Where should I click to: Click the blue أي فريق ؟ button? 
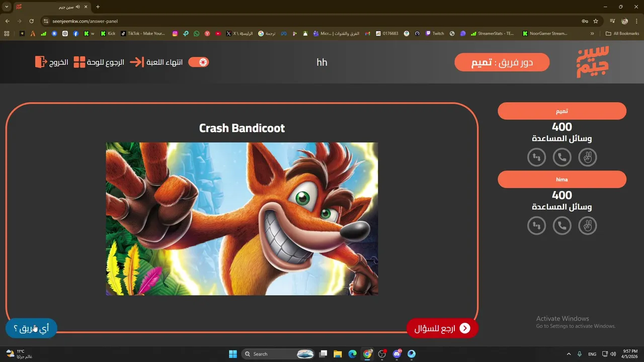pyautogui.click(x=31, y=328)
